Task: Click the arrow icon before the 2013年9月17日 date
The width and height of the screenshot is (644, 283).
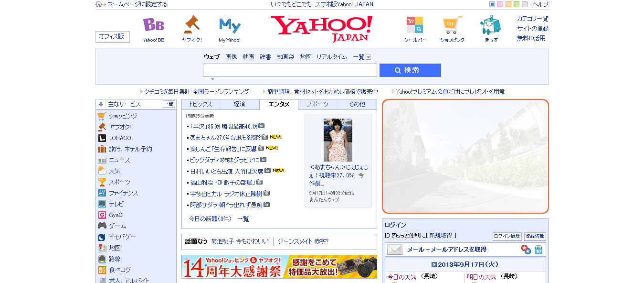Action: [x=434, y=265]
